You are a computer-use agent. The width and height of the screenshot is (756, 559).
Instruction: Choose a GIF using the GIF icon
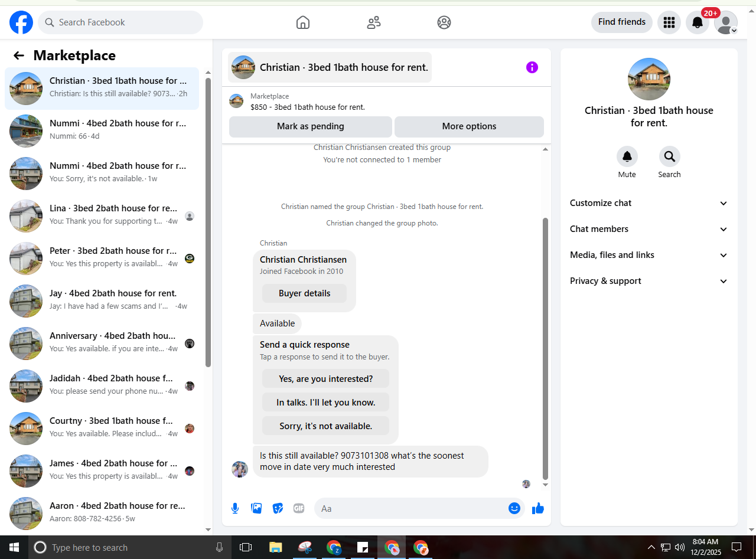coord(299,508)
